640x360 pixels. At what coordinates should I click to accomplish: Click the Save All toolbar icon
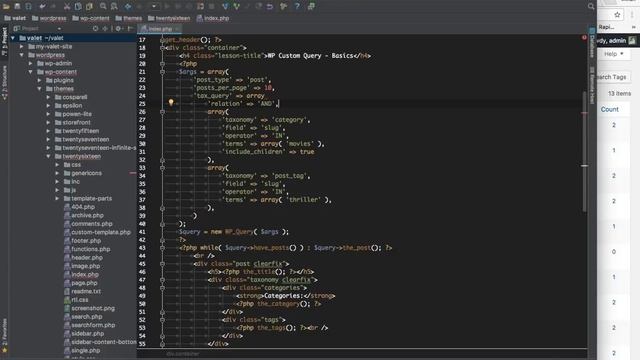(17, 7)
